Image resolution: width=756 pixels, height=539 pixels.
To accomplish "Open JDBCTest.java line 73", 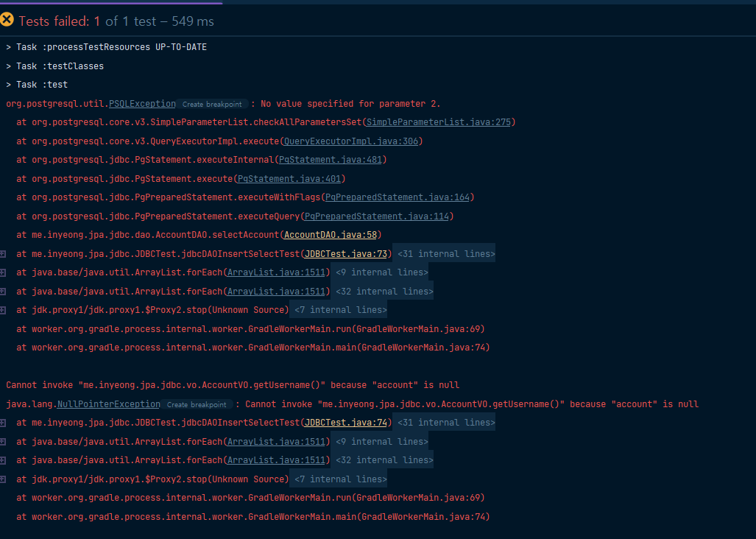I will click(345, 253).
